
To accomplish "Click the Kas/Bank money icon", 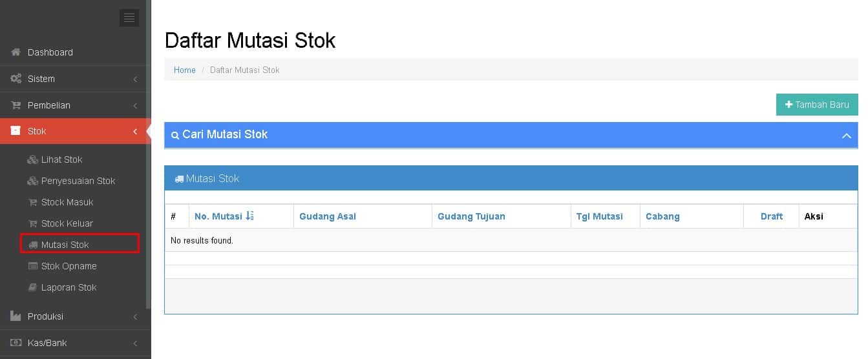I will 16,343.
